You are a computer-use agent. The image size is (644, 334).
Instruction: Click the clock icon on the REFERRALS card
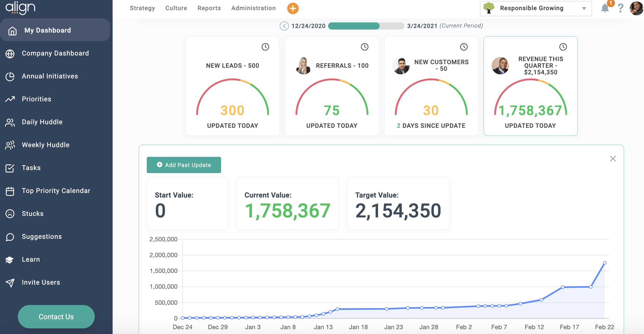click(364, 47)
